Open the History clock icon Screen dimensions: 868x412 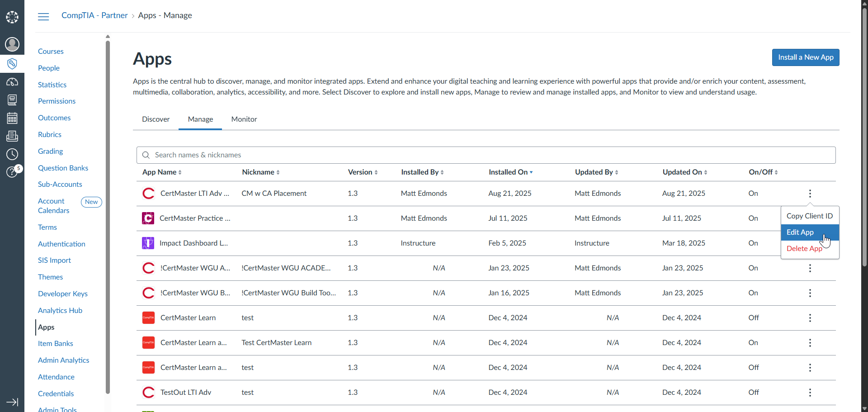[x=12, y=154]
